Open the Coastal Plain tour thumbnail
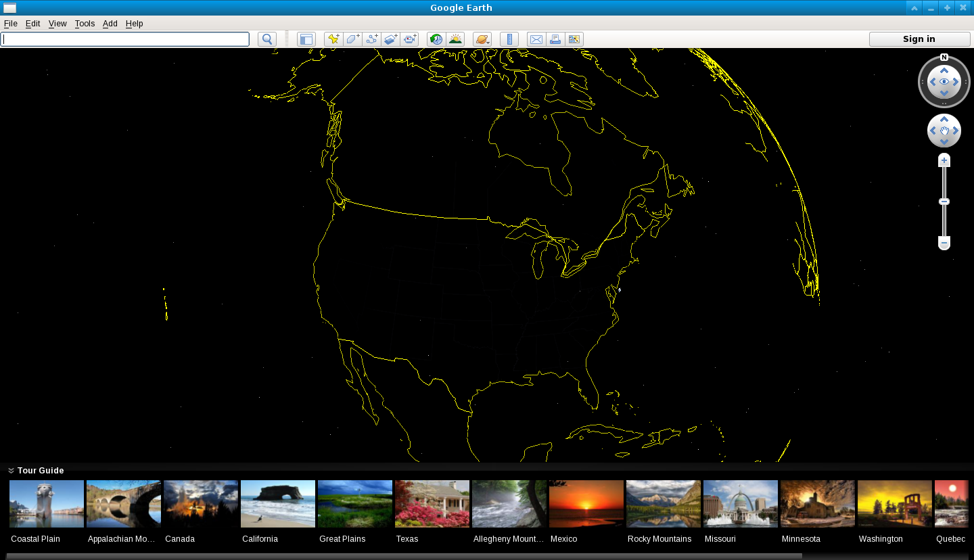The width and height of the screenshot is (974, 560). [x=47, y=504]
